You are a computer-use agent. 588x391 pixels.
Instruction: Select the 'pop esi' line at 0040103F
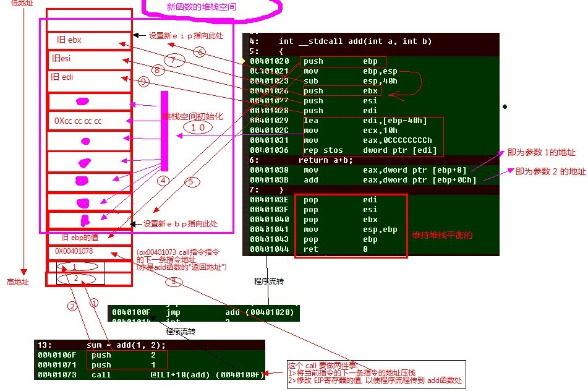pyautogui.click(x=340, y=209)
